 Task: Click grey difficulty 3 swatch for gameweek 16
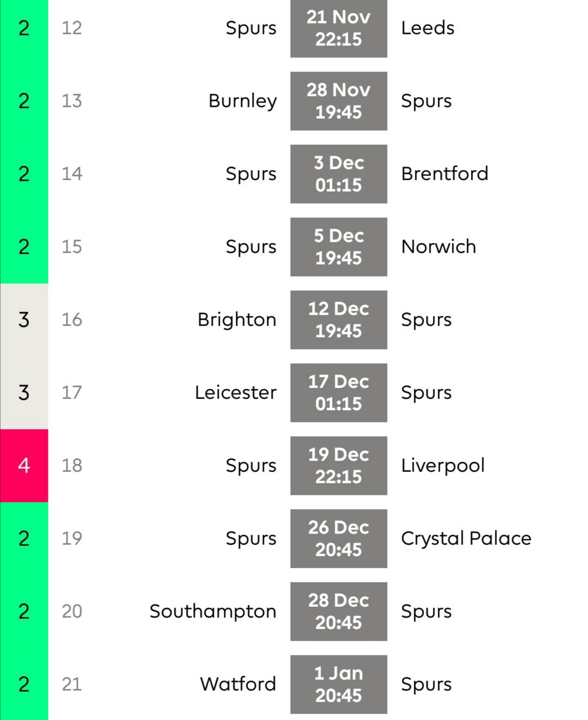pos(24,320)
